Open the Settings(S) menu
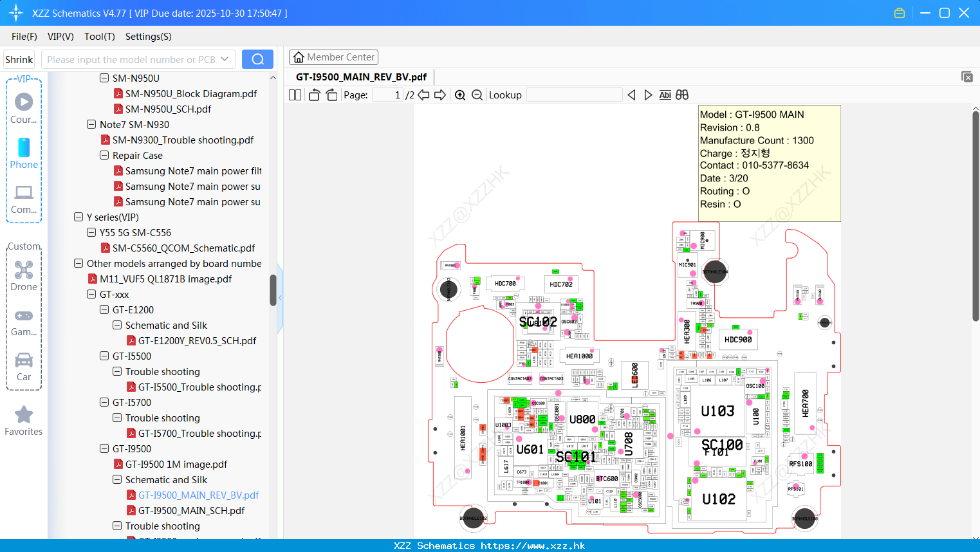 pyautogui.click(x=148, y=36)
